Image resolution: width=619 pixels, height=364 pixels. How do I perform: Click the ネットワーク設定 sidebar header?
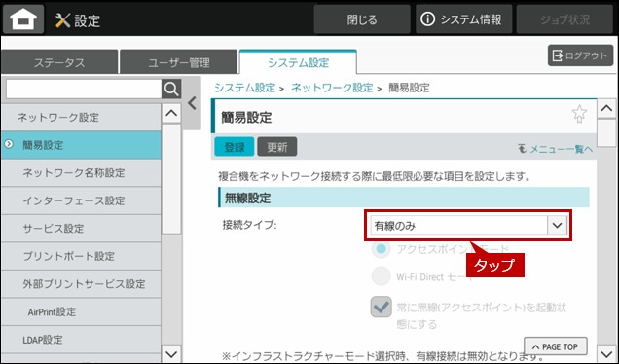[x=81, y=117]
